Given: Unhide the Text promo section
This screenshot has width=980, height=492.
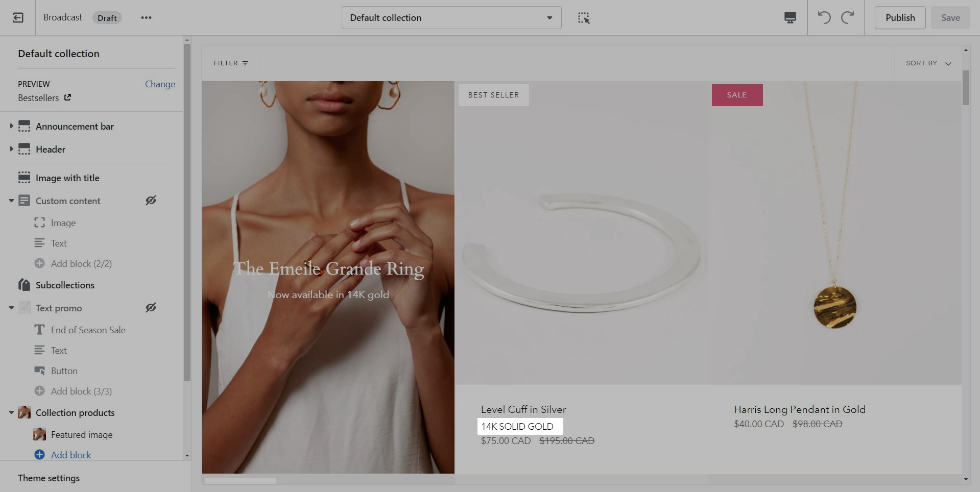Looking at the screenshot, I should [151, 308].
